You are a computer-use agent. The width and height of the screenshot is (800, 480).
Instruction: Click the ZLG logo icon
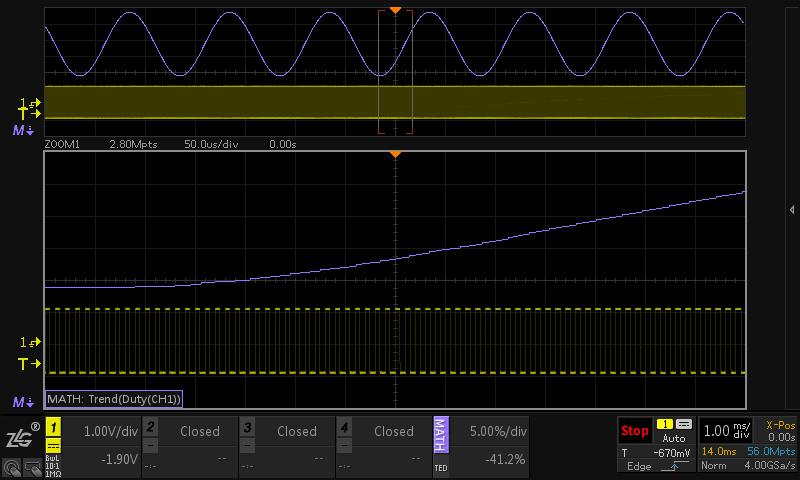[x=21, y=437]
